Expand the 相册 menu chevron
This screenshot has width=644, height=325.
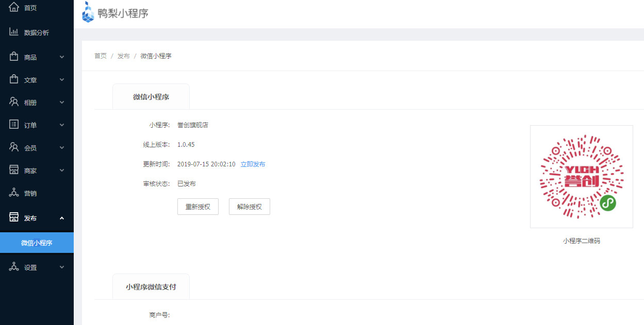click(x=62, y=102)
